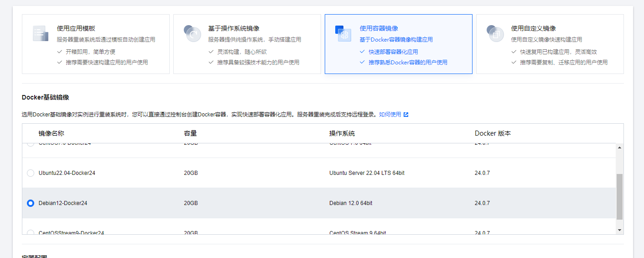644x258 pixels.
Task: Click the 灵活构建，随心所欲 feature text
Action: coord(242,52)
